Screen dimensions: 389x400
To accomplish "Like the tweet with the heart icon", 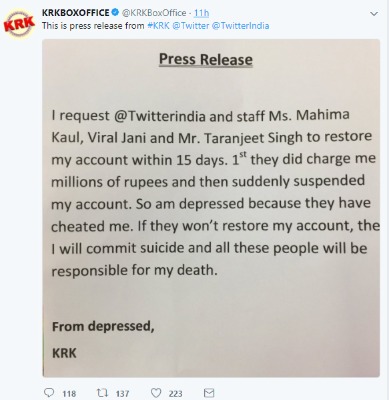I will tap(156, 393).
